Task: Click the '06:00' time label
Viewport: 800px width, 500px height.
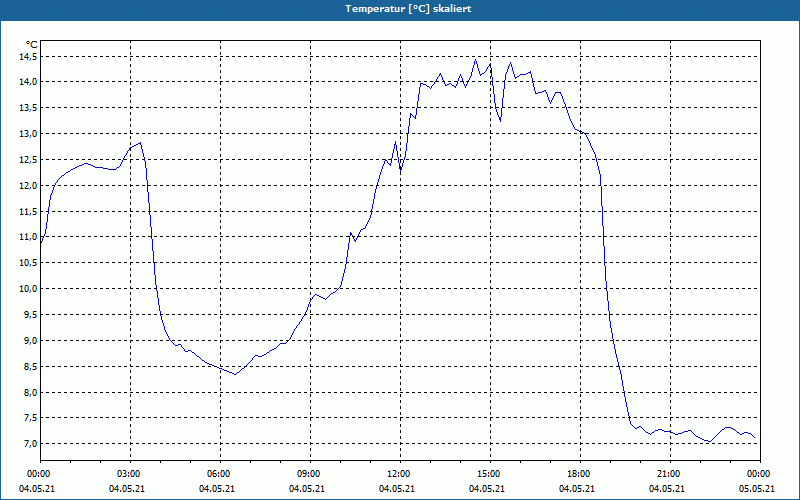Action: tap(219, 474)
